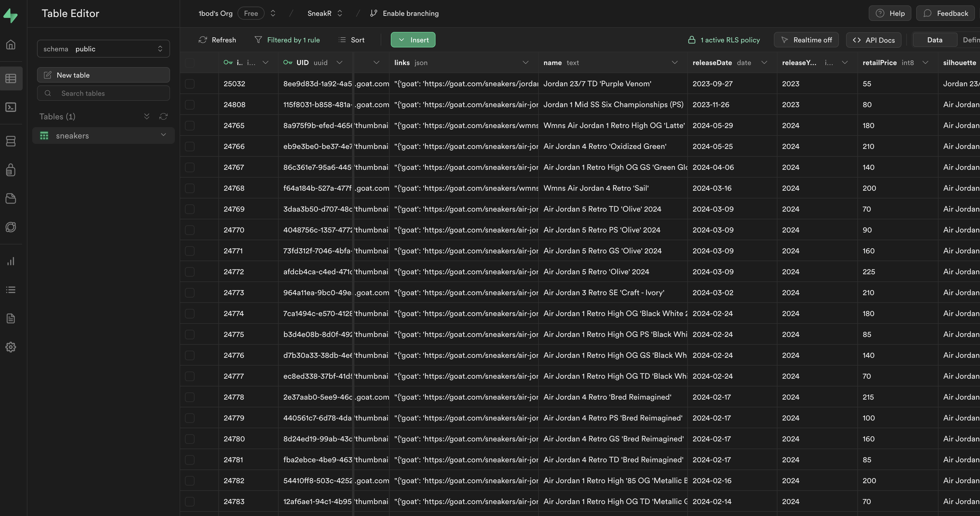The image size is (980, 516).
Task: Open the SneakR project switcher arrows
Action: pos(340,13)
